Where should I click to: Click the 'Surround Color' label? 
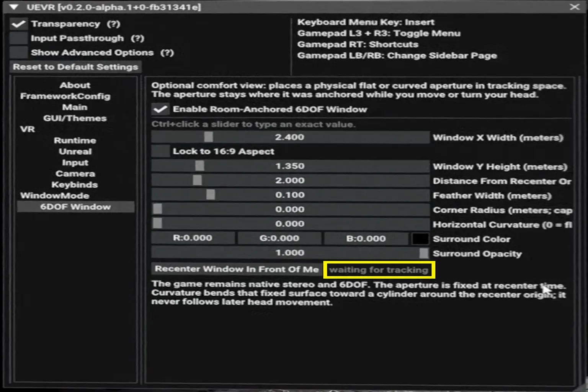pos(472,239)
